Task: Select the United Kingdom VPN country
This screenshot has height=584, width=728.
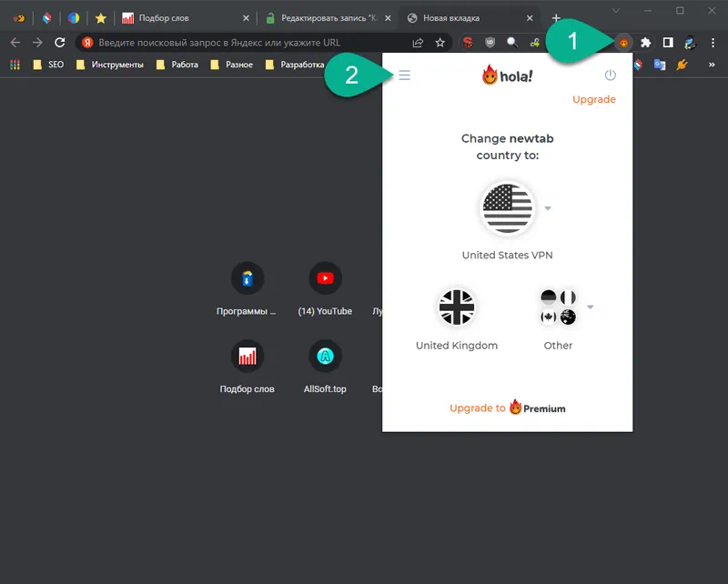Action: [457, 307]
